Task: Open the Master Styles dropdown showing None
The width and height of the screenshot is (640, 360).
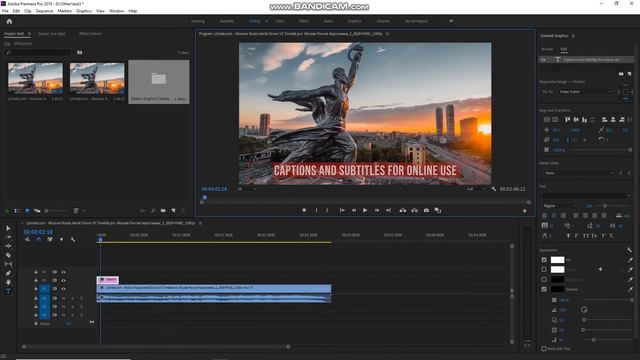Action: 579,173
